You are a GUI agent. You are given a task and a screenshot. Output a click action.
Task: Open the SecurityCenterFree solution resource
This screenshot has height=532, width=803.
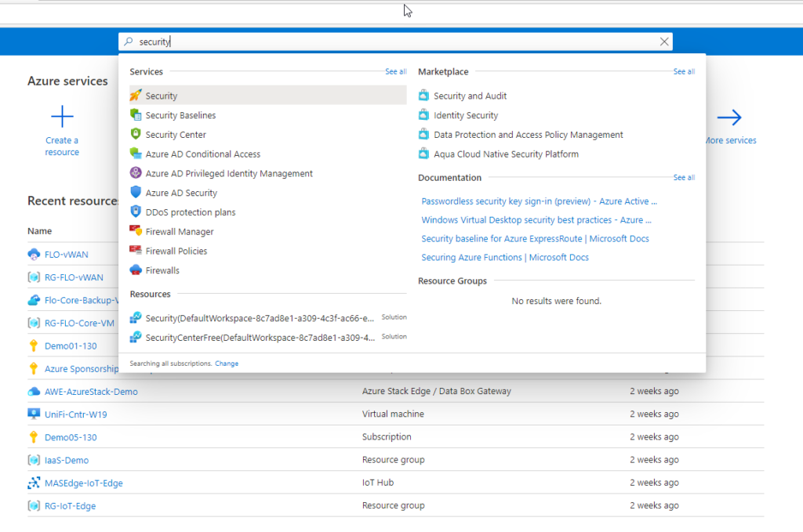[260, 337]
